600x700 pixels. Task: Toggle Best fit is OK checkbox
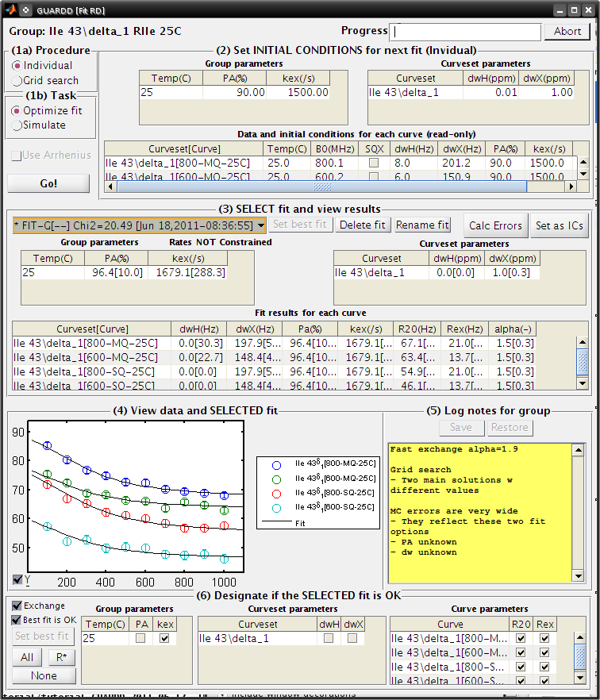click(17, 620)
